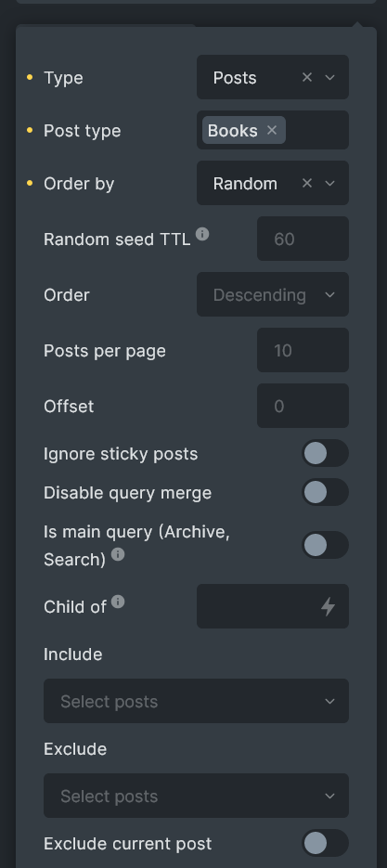
Task: Clear the Posts selection in Type
Action: click(x=306, y=77)
